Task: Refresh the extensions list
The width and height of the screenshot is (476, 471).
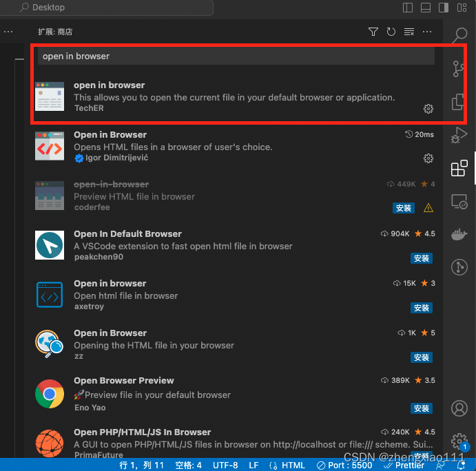Action: 391,32
